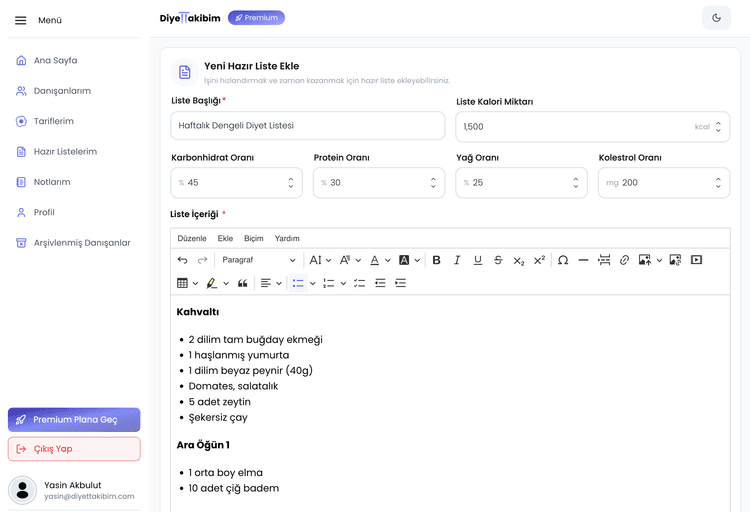The height and width of the screenshot is (512, 750).
Task: Click the insert media (video) icon
Action: 696,260
